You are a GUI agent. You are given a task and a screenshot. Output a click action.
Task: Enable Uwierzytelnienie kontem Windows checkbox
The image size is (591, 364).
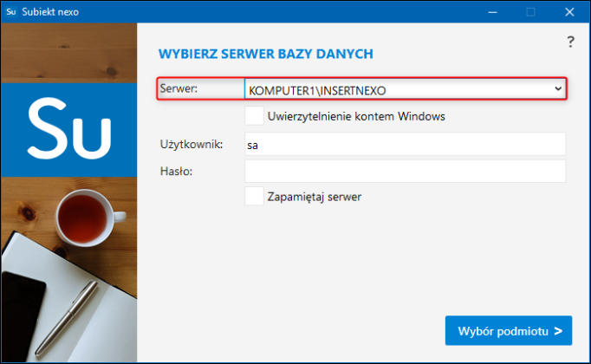click(254, 115)
